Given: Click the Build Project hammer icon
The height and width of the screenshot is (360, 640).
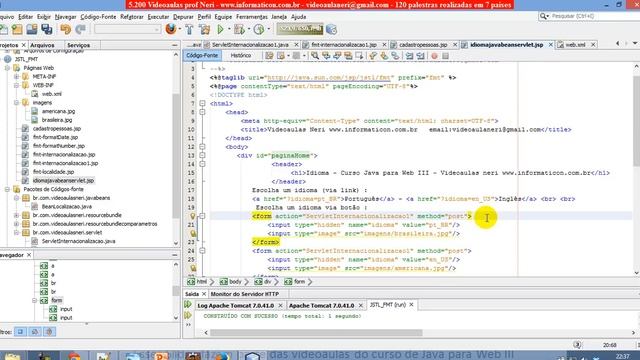Looking at the screenshot, I should (189, 29).
